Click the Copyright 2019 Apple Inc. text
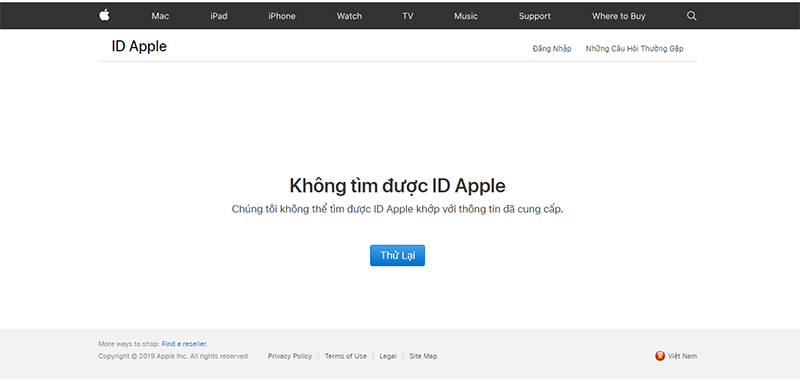Viewport: 800px width, 381px height. 173,356
